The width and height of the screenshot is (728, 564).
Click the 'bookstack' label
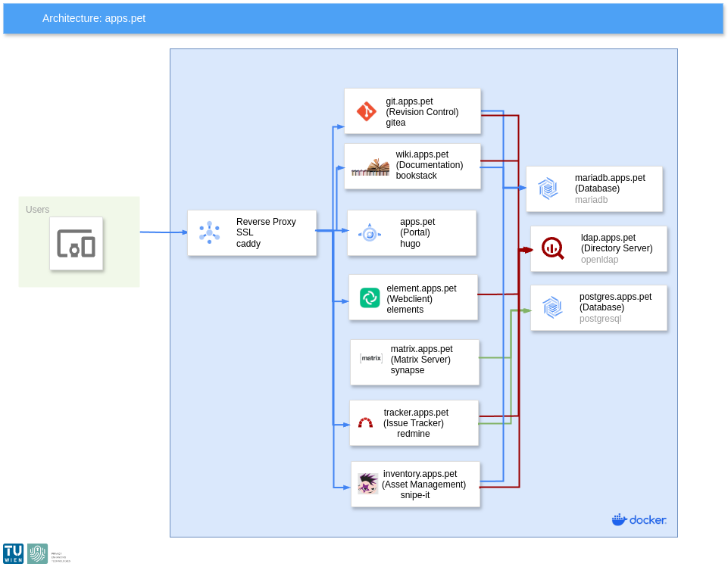click(416, 176)
